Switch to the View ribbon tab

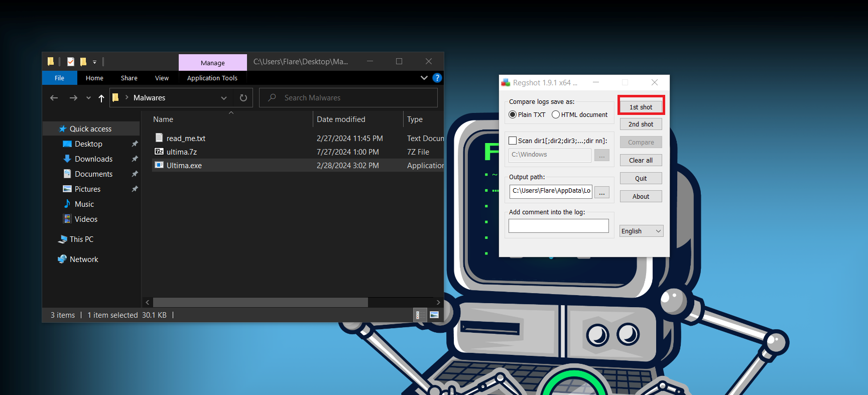(162, 78)
